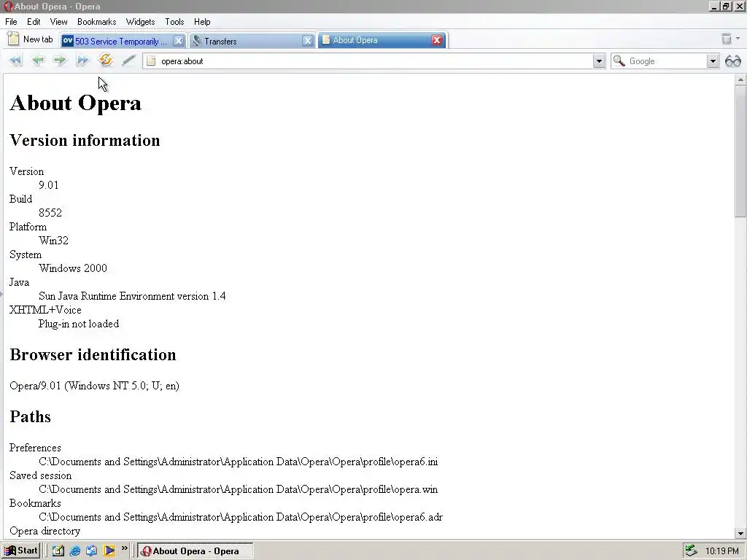Click the opera.win saved session path
This screenshot has width=747, height=560.
239,489
